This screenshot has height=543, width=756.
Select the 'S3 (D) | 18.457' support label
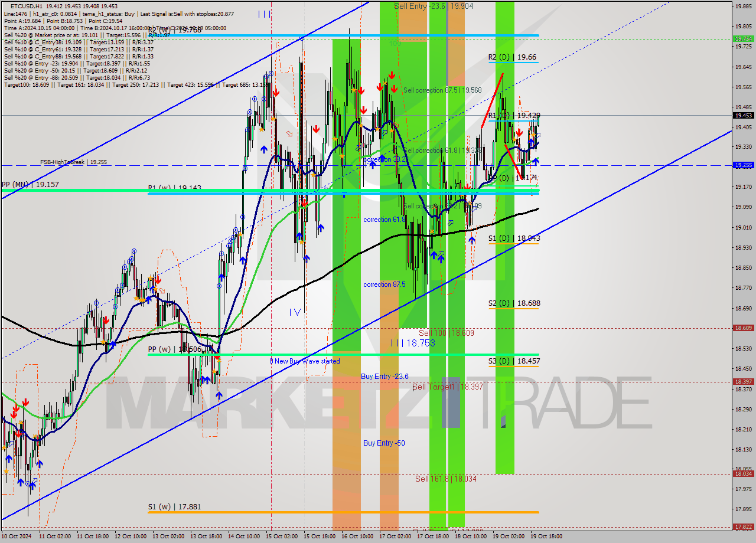pyautogui.click(x=514, y=361)
